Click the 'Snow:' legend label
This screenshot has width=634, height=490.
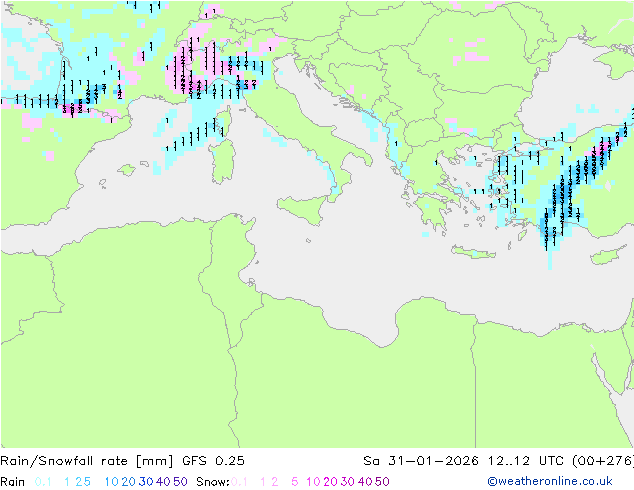point(213,482)
